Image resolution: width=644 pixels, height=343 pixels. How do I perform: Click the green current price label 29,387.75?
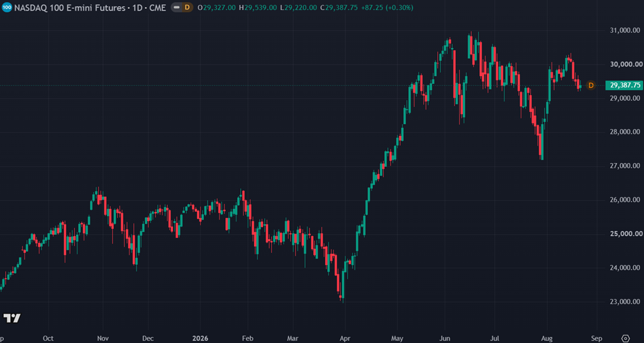[x=625, y=86]
